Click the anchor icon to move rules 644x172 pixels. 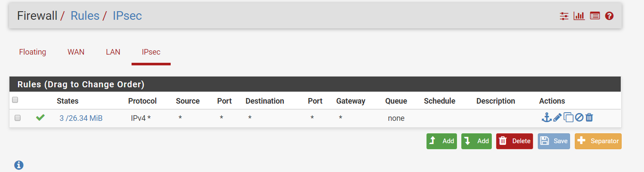[x=546, y=117]
